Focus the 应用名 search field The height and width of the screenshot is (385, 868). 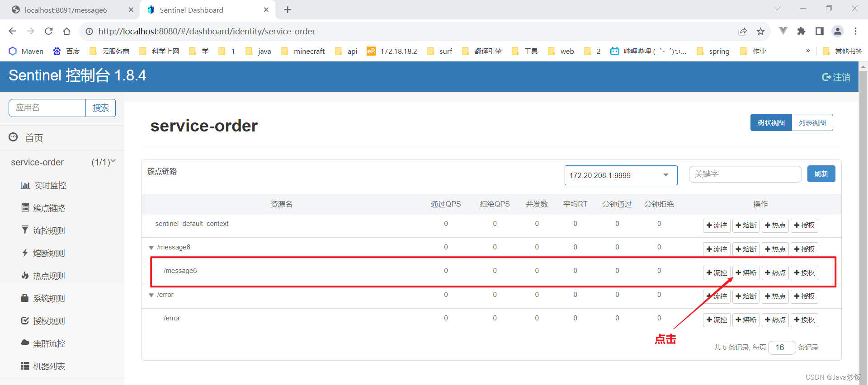click(x=47, y=108)
